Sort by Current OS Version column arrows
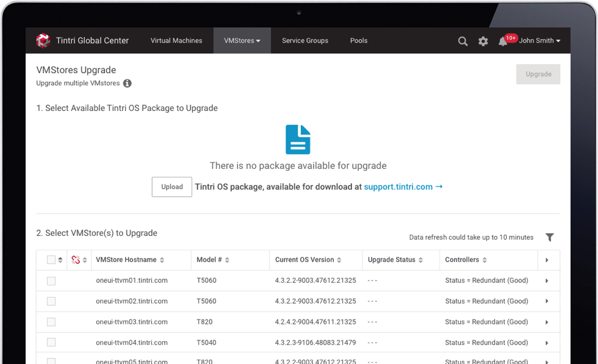598x364 pixels. pyautogui.click(x=339, y=260)
